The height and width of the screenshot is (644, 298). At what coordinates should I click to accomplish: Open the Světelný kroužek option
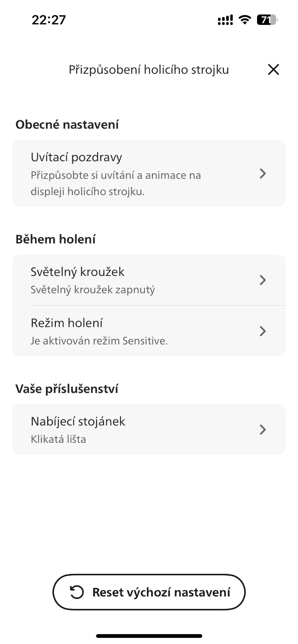pyautogui.click(x=78, y=272)
